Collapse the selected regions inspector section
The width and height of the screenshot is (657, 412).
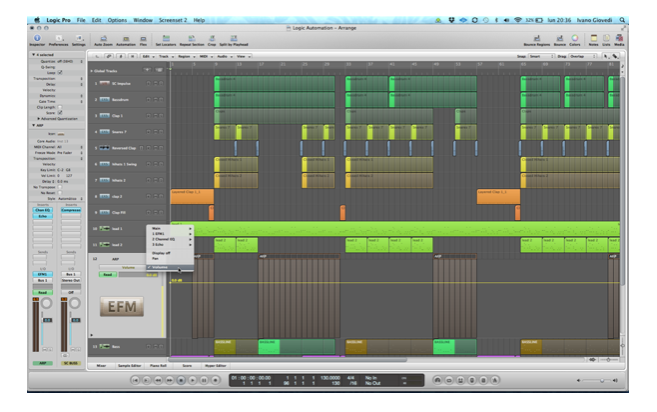pyautogui.click(x=33, y=54)
